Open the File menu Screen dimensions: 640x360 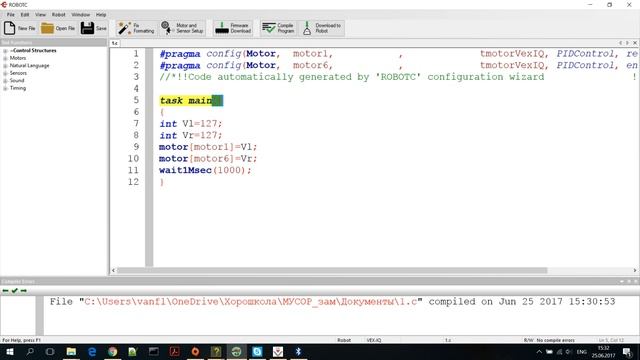[x=11, y=15]
